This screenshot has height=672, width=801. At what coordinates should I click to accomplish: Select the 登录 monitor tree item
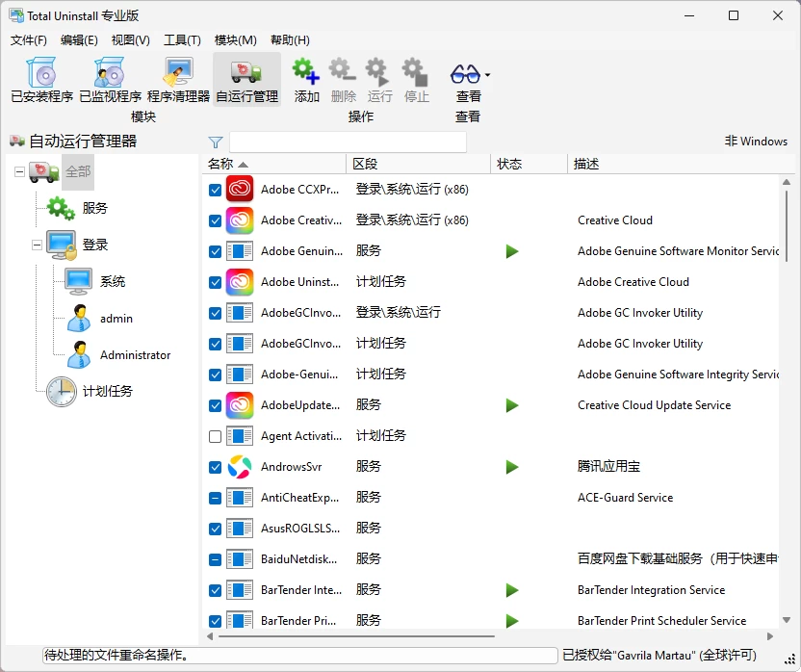coord(77,246)
